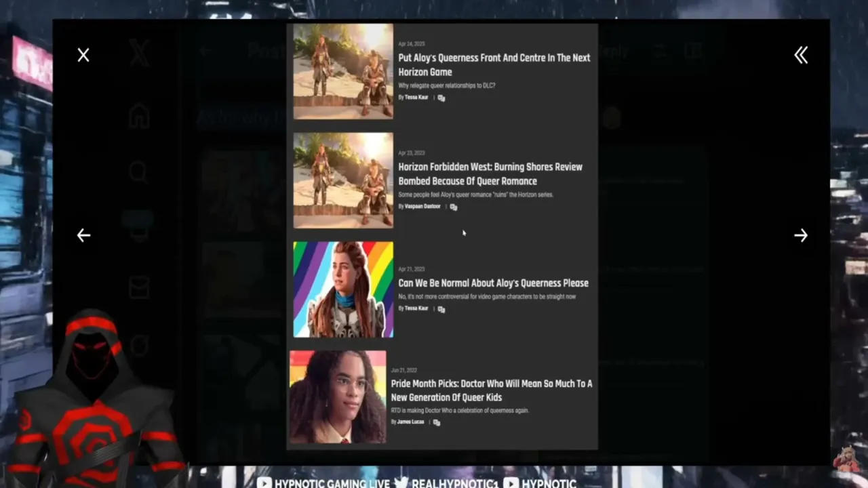Open 'Can We Be Normal About Aloy's Queerness Please'
The height and width of the screenshot is (488, 868).
pyautogui.click(x=493, y=283)
